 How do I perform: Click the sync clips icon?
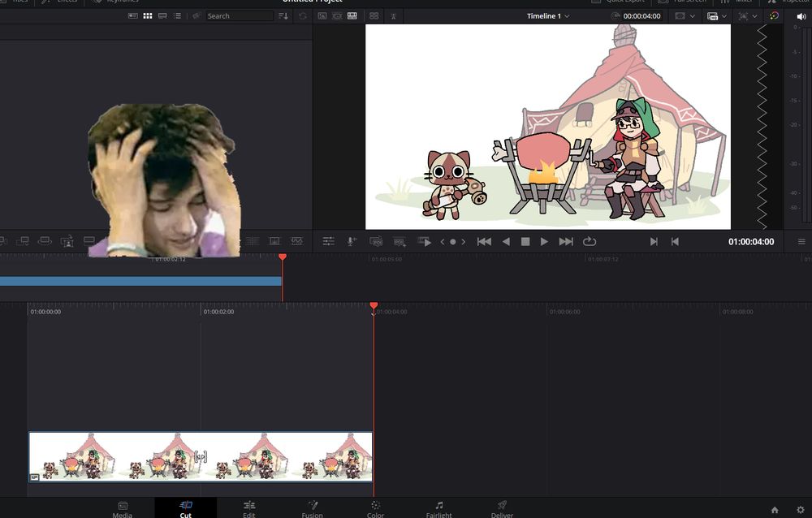point(303,16)
